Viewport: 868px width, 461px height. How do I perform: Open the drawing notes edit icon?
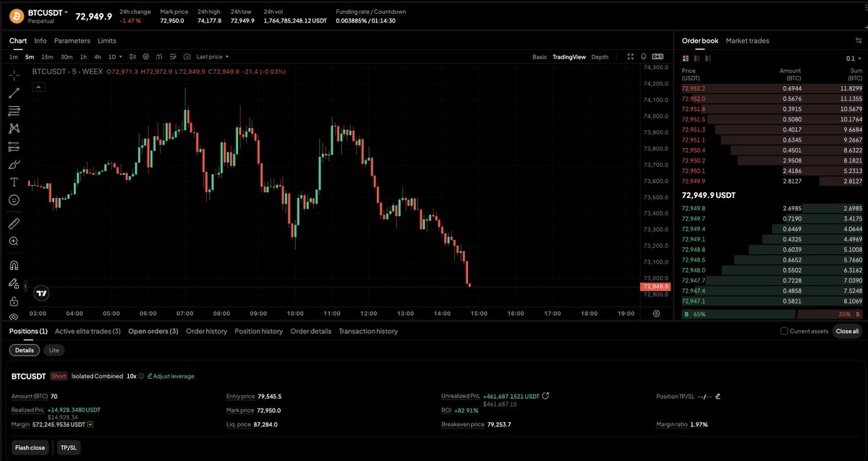tap(173, 56)
